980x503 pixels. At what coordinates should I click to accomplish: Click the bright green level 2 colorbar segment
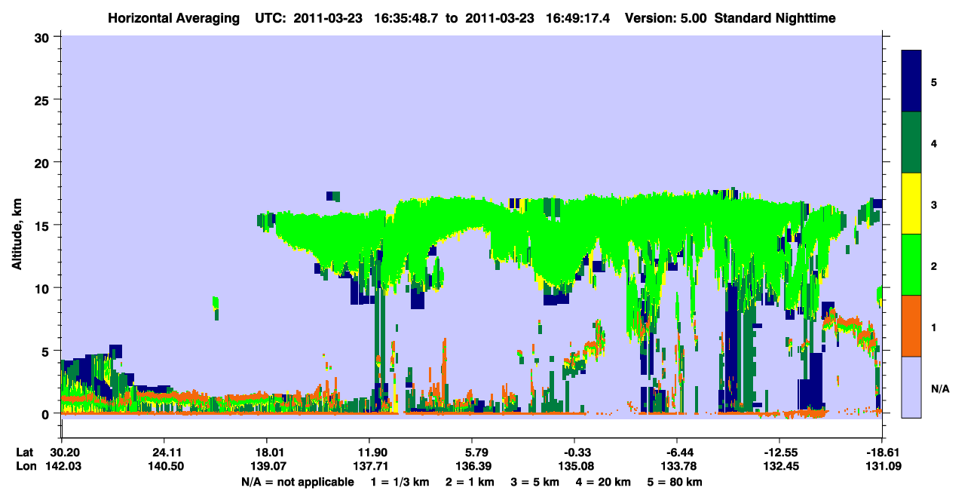click(911, 265)
